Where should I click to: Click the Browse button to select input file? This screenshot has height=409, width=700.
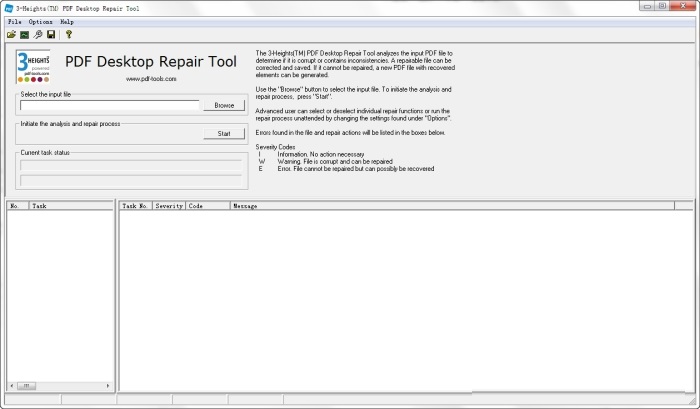click(224, 105)
